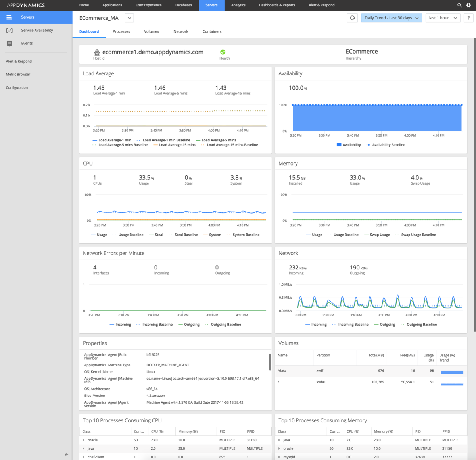The width and height of the screenshot is (476, 460).
Task: Click the xvda1 partition cell
Action: click(321, 382)
